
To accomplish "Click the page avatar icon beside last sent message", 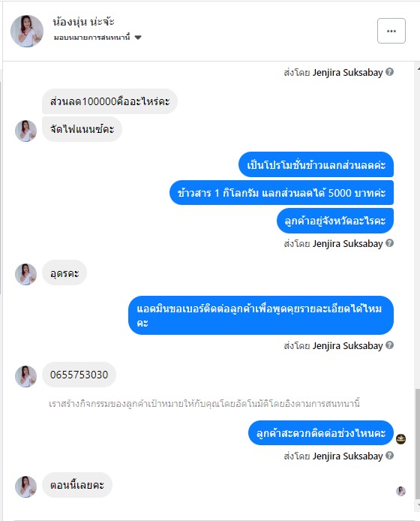I will coord(401,439).
